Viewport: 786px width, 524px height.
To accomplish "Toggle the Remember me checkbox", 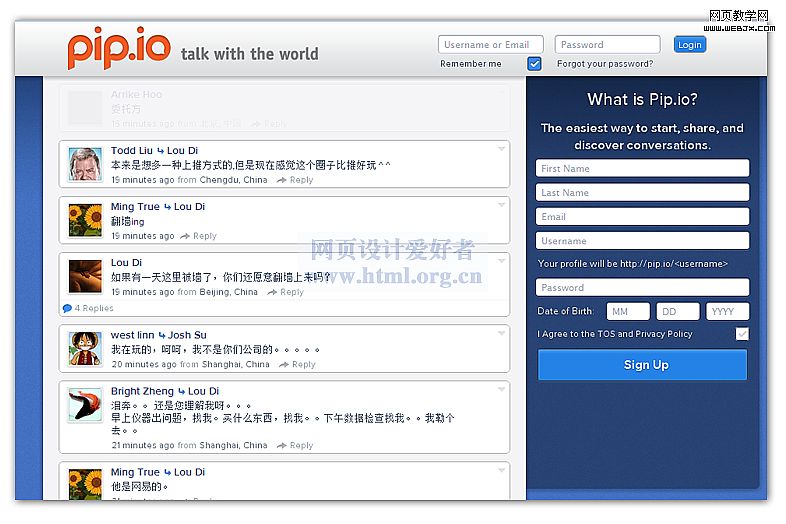I will point(534,64).
